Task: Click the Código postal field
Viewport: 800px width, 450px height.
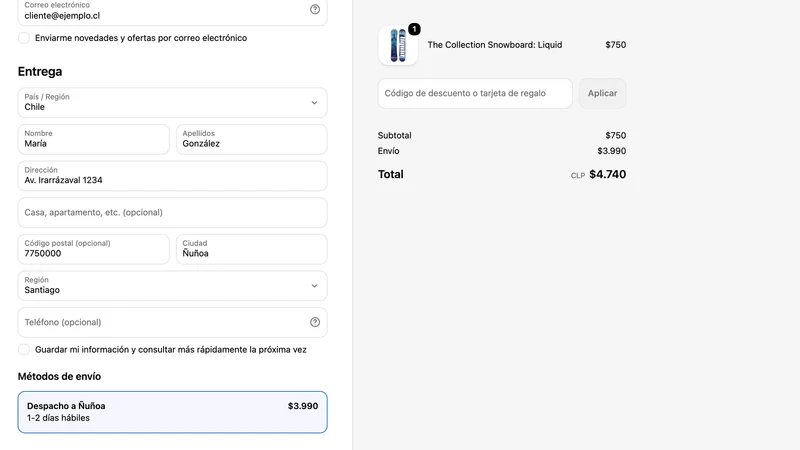Action: [93, 249]
